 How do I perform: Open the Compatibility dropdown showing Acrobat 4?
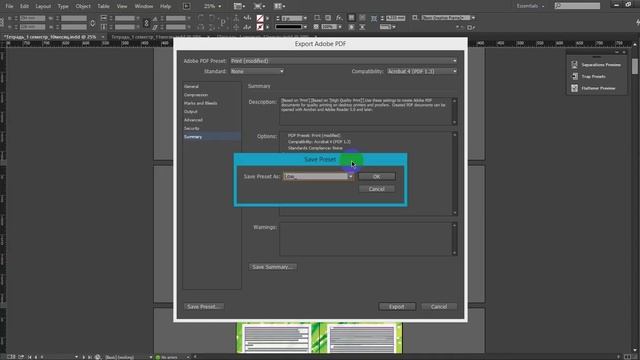point(422,71)
